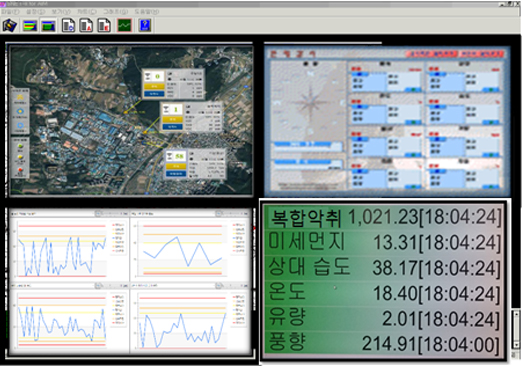Click blue button in map popup showing 58

click(x=176, y=174)
